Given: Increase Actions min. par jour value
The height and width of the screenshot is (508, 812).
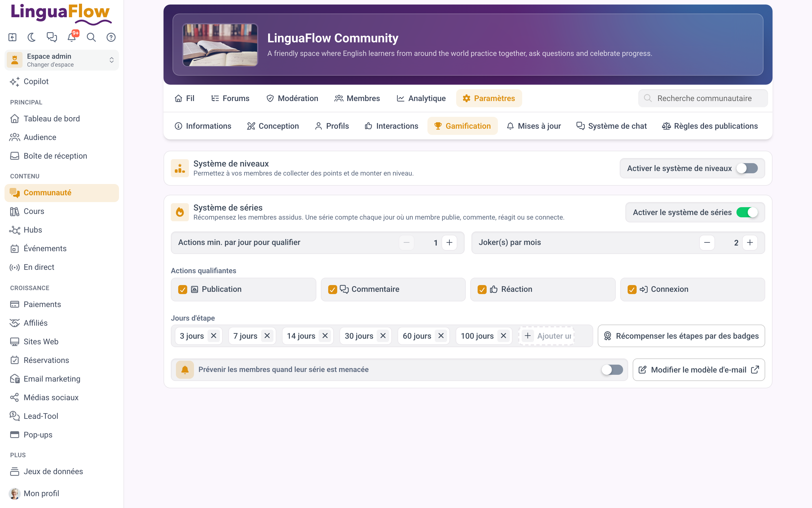Looking at the screenshot, I should [449, 243].
